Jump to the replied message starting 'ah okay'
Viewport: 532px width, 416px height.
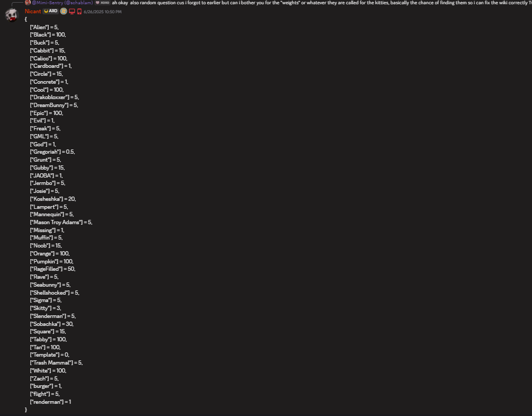pyautogui.click(x=321, y=3)
